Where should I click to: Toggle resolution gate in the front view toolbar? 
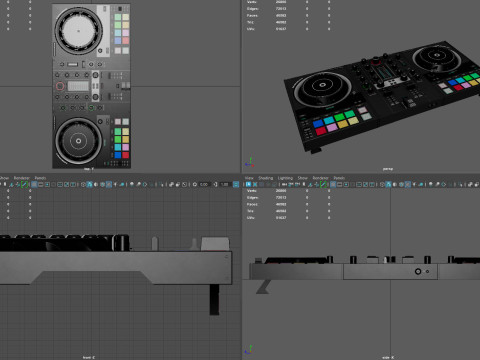pyautogui.click(x=47, y=184)
